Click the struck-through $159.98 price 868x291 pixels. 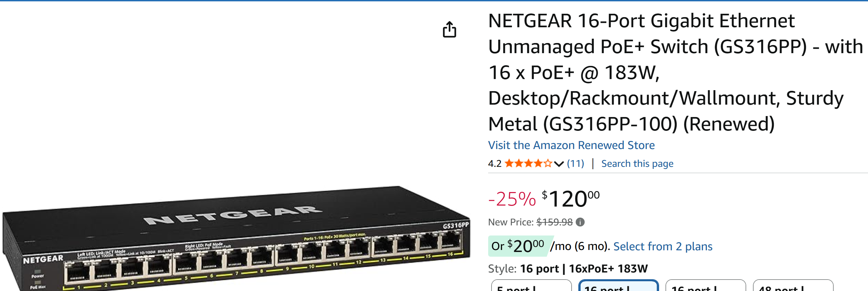point(554,222)
